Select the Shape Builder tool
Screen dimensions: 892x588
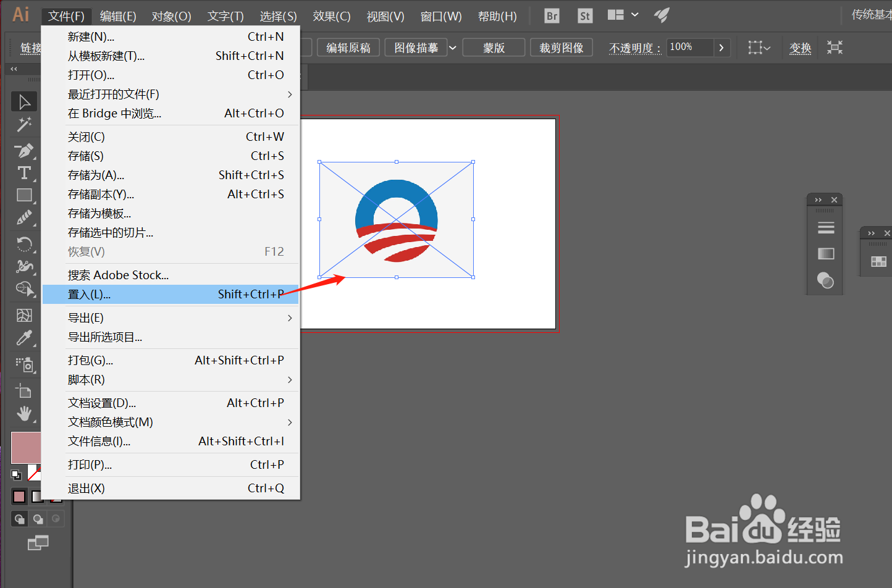pos(24,288)
